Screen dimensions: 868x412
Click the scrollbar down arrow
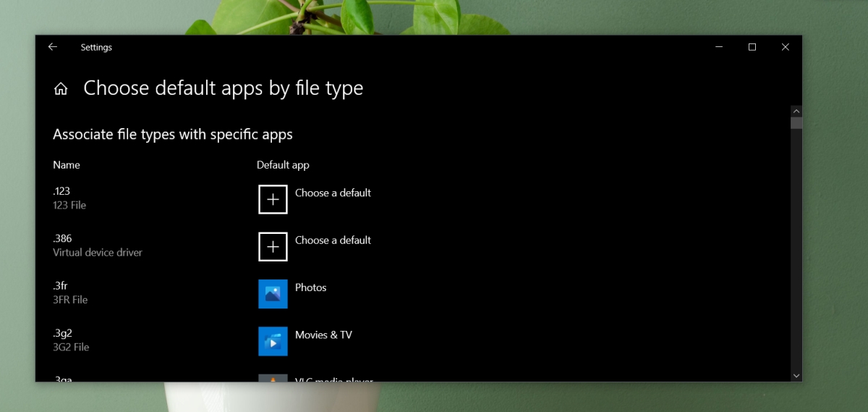pos(796,376)
